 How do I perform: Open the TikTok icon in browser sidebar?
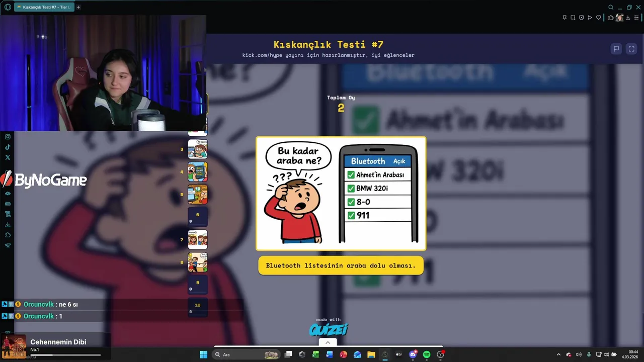pos(8,147)
